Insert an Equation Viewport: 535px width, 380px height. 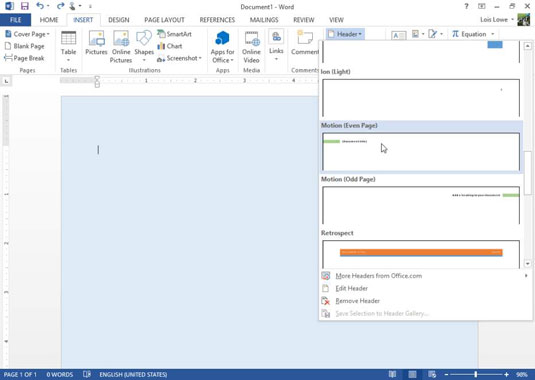(x=469, y=34)
